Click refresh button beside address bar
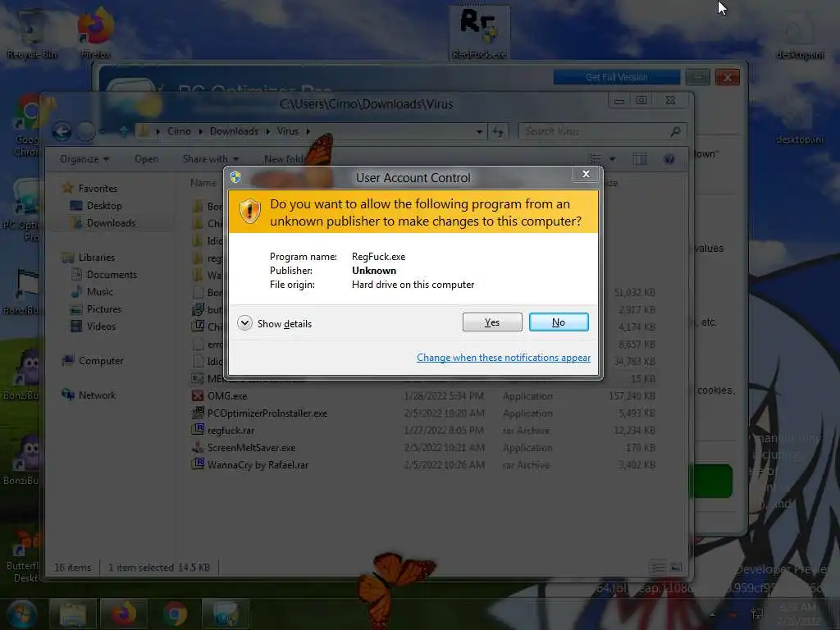The height and width of the screenshot is (630, 840). [498, 131]
